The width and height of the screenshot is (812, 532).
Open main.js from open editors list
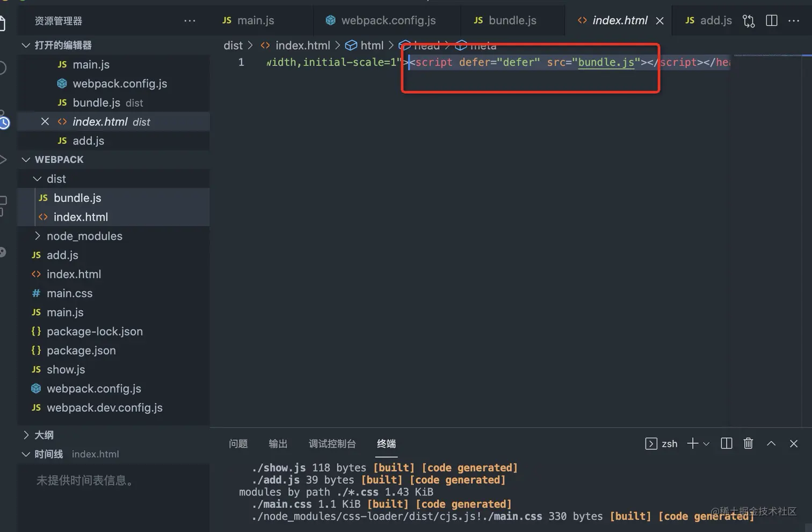pyautogui.click(x=113, y=64)
